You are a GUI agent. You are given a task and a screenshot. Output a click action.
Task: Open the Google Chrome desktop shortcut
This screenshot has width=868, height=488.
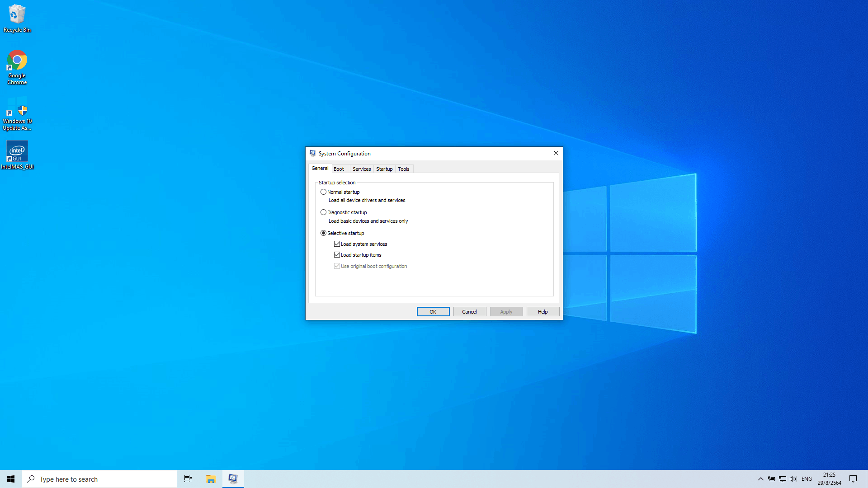pyautogui.click(x=17, y=67)
